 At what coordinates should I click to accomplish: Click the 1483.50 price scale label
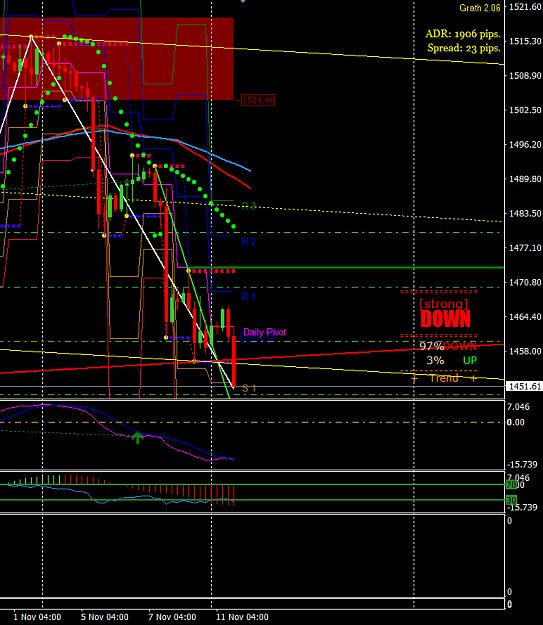(x=525, y=213)
